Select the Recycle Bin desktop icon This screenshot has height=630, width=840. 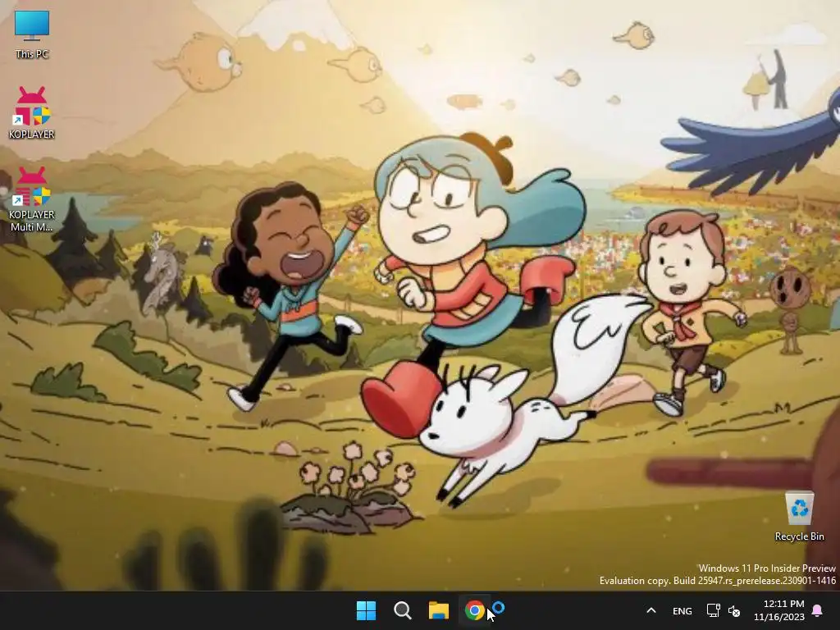(799, 517)
